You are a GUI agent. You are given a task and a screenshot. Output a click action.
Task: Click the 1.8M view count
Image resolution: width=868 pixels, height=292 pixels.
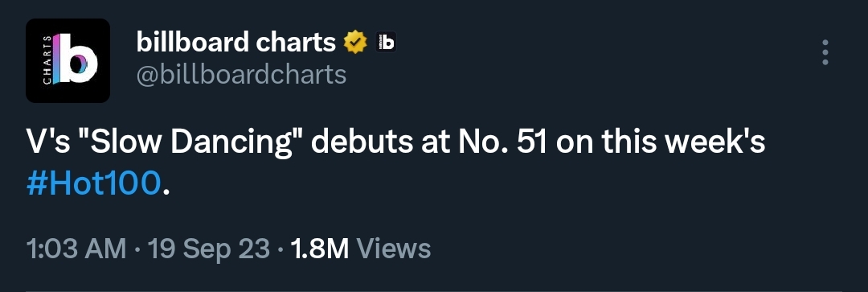coord(319,249)
